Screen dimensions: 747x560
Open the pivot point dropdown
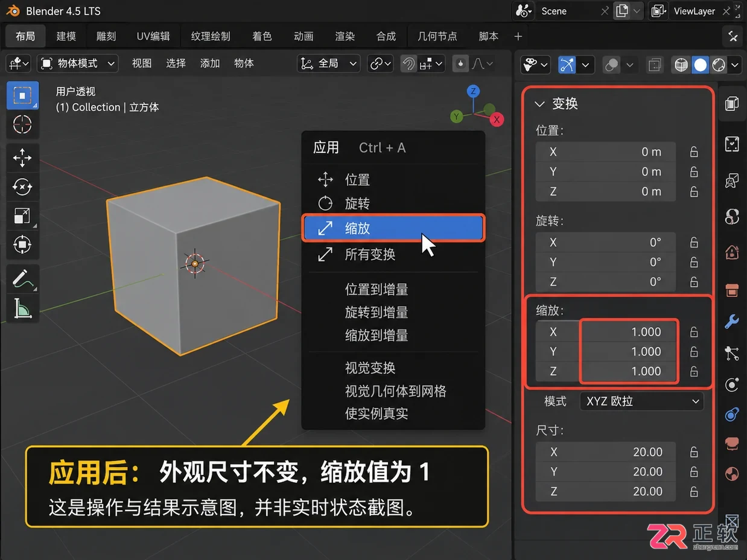coord(381,63)
